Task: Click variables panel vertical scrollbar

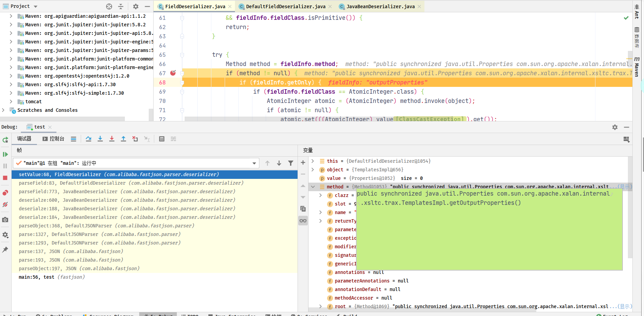Action: (630, 208)
